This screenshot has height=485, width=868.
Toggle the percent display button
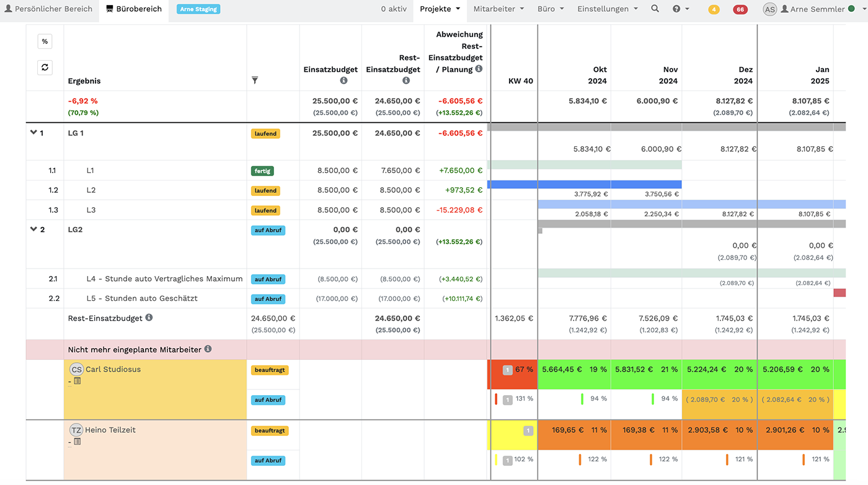45,42
